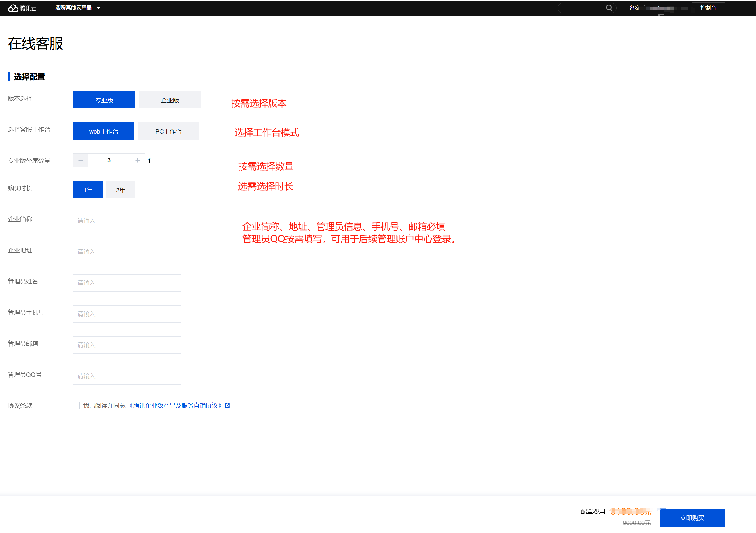The image size is (756, 533).
Task: Click the plus seat quantity button
Action: click(138, 160)
